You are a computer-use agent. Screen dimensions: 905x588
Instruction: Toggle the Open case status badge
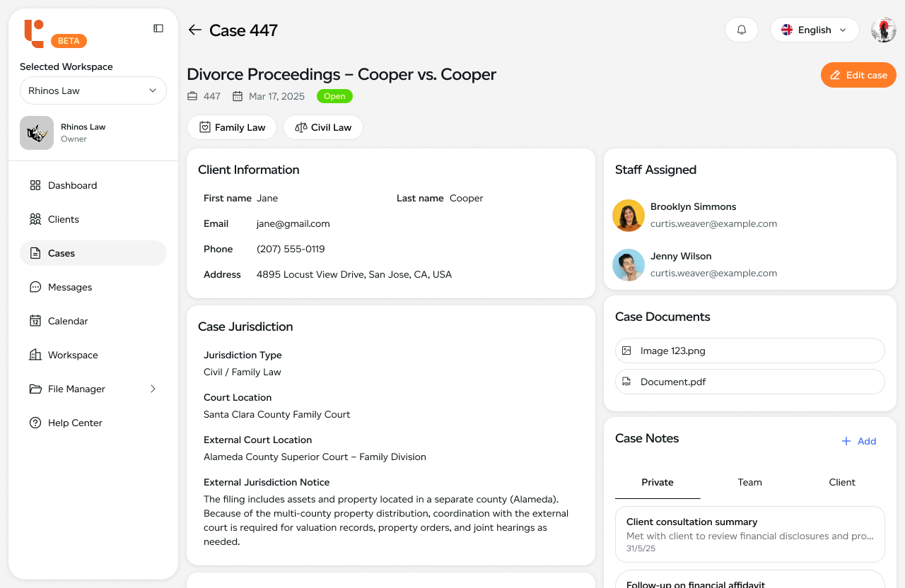click(x=334, y=95)
